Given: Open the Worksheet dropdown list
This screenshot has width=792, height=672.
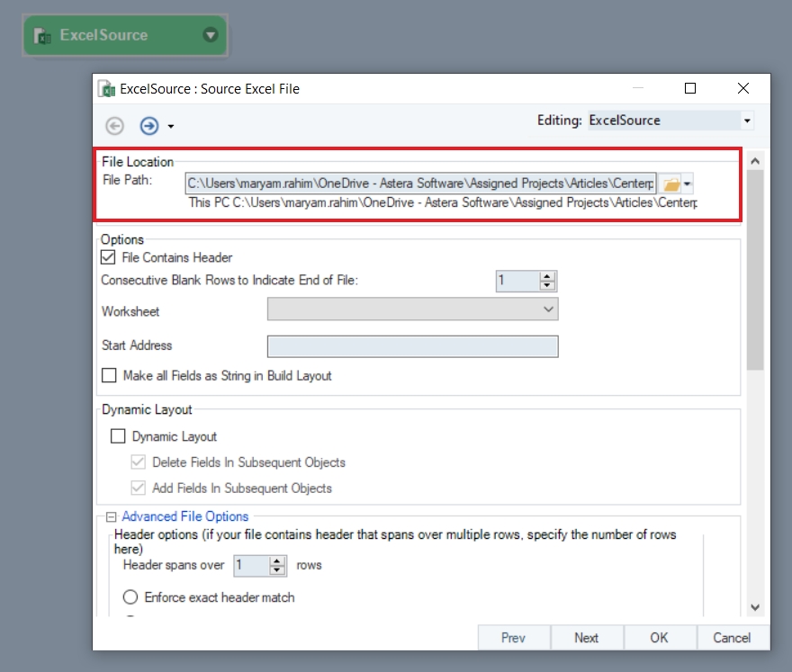Looking at the screenshot, I should pyautogui.click(x=549, y=309).
